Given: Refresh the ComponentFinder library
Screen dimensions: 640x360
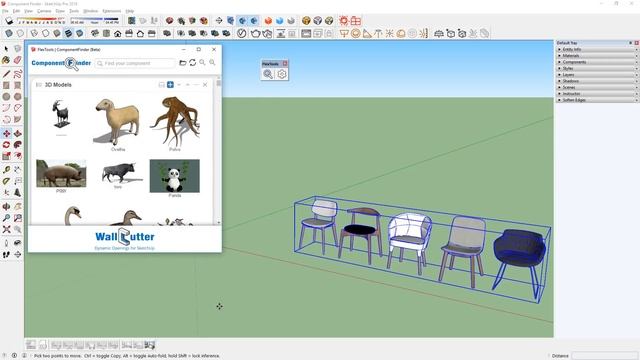Looking at the screenshot, I should [x=193, y=62].
